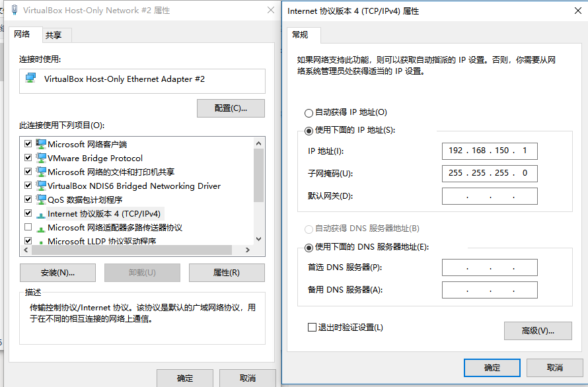Uncheck Microsoft 网络的文件和打印机共享 checkbox
Screen dimensions: 588x387
click(x=28, y=171)
